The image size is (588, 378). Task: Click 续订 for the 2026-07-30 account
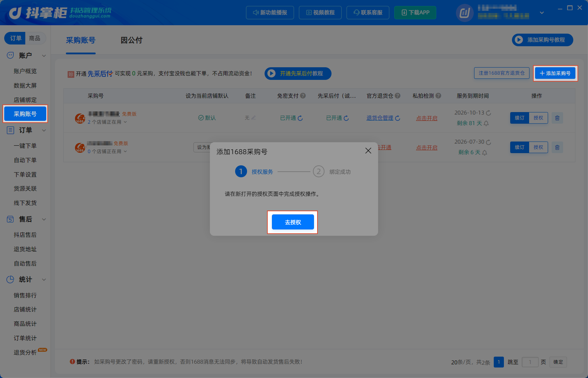point(520,147)
